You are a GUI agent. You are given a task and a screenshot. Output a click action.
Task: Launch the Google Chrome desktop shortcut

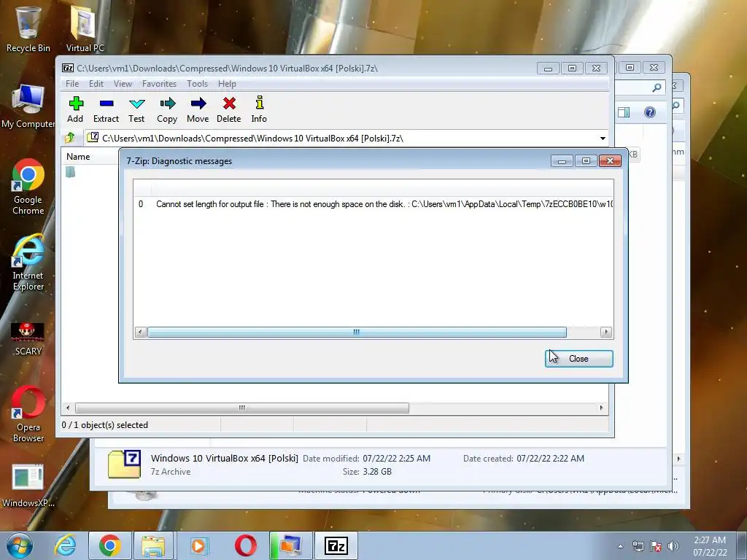pyautogui.click(x=28, y=187)
